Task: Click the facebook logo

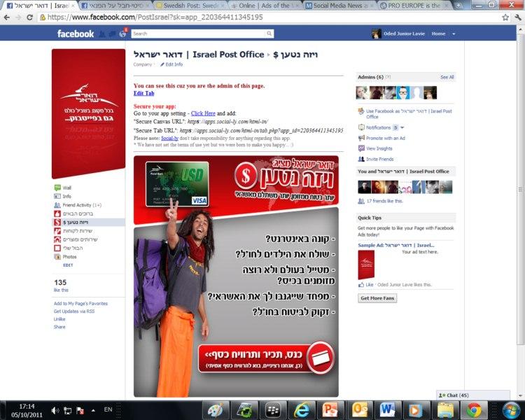Action: [76, 34]
